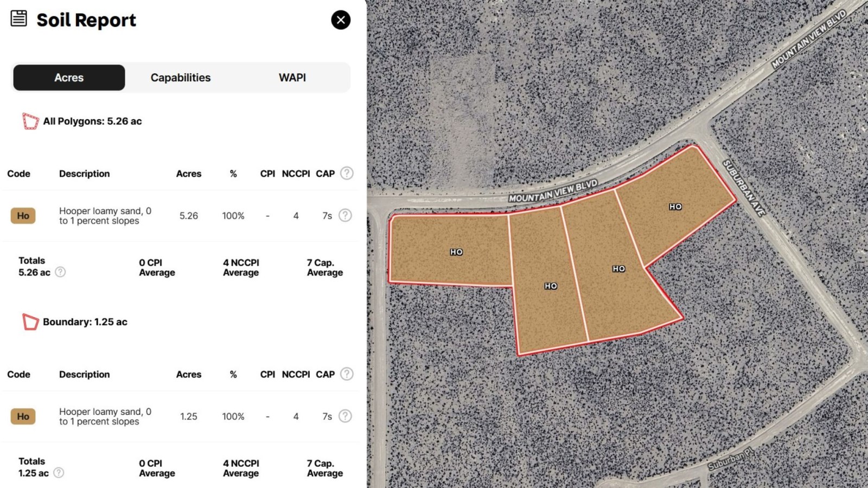
Task: Click the Boundary red polygon icon
Action: [x=30, y=322]
